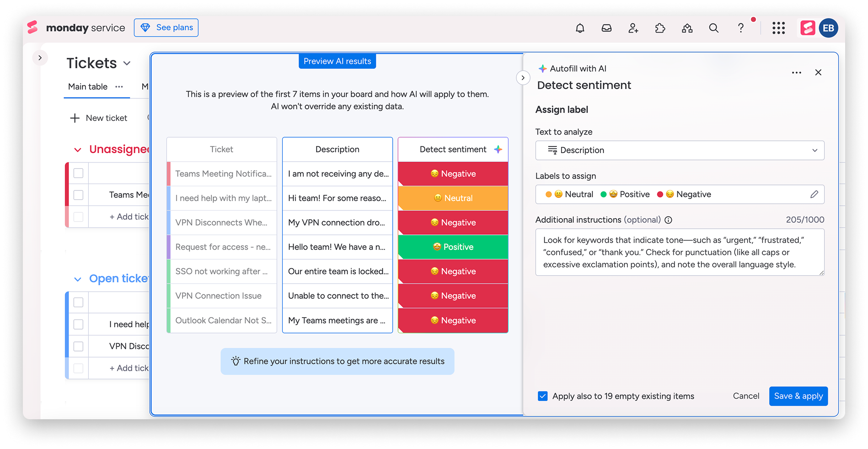The width and height of the screenshot is (868, 449).
Task: Check the VPN Disconnects row checkbox
Action: click(79, 346)
